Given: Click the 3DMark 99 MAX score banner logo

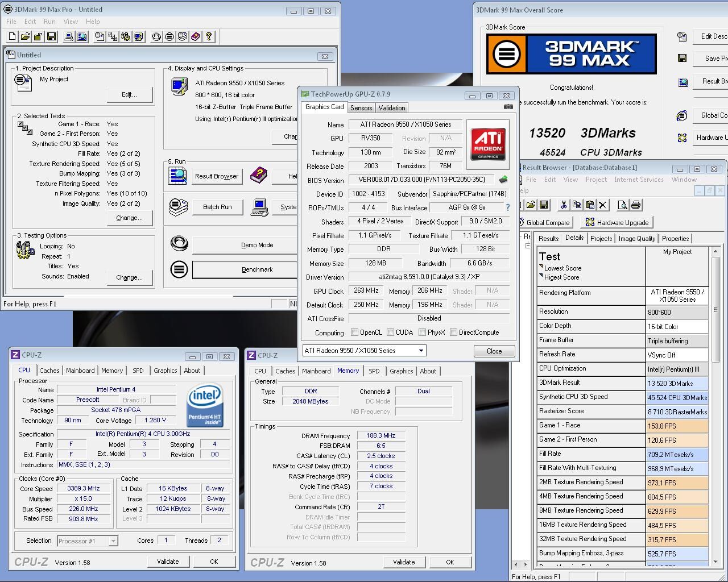Looking at the screenshot, I should click(x=572, y=53).
